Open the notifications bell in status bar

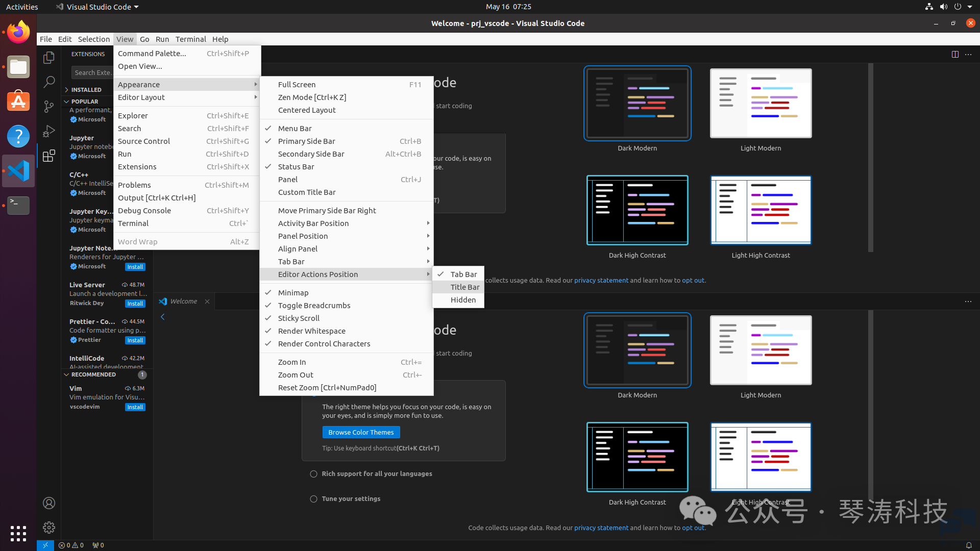(x=969, y=545)
